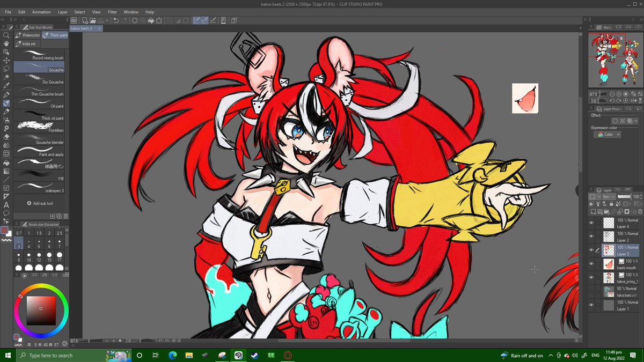Click the Fill command bar icon

(x=151, y=20)
